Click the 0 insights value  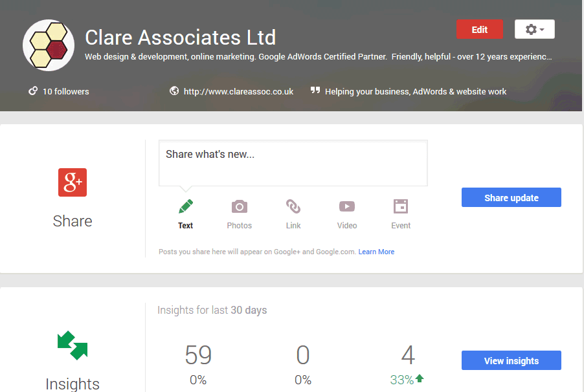point(303,354)
